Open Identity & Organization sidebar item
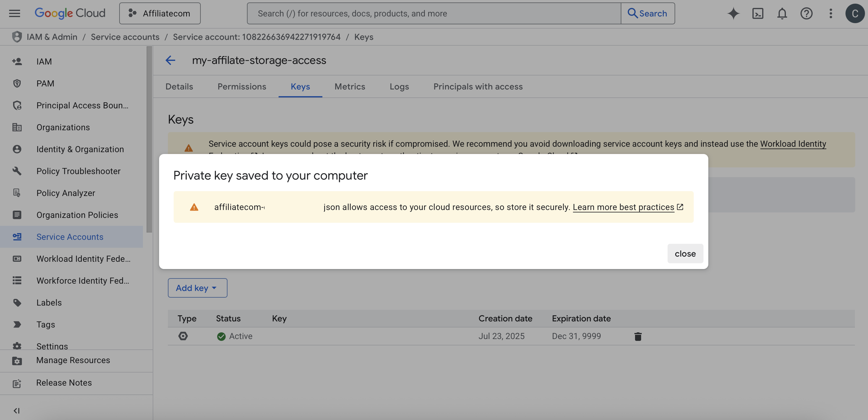Viewport: 868px width, 420px height. (x=71, y=149)
